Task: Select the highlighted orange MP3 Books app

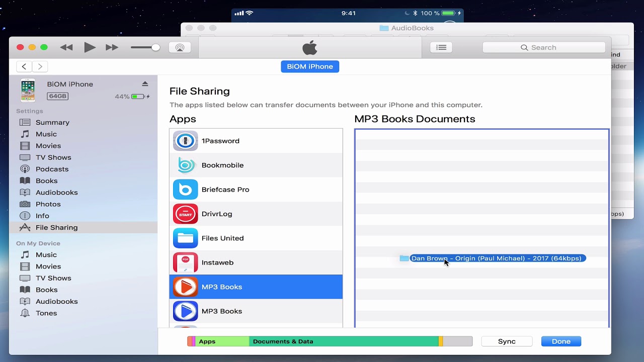Action: pyautogui.click(x=256, y=287)
